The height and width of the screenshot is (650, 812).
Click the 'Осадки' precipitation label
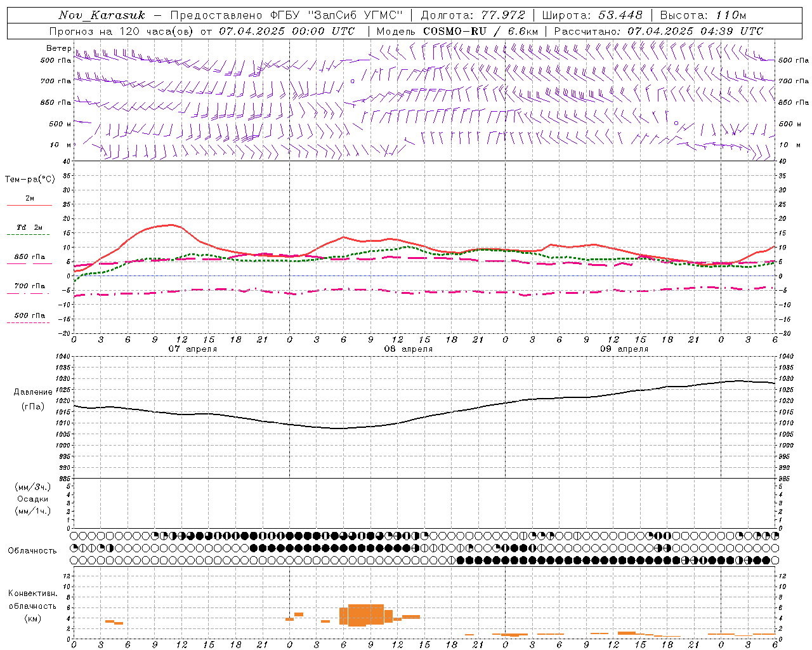click(33, 499)
